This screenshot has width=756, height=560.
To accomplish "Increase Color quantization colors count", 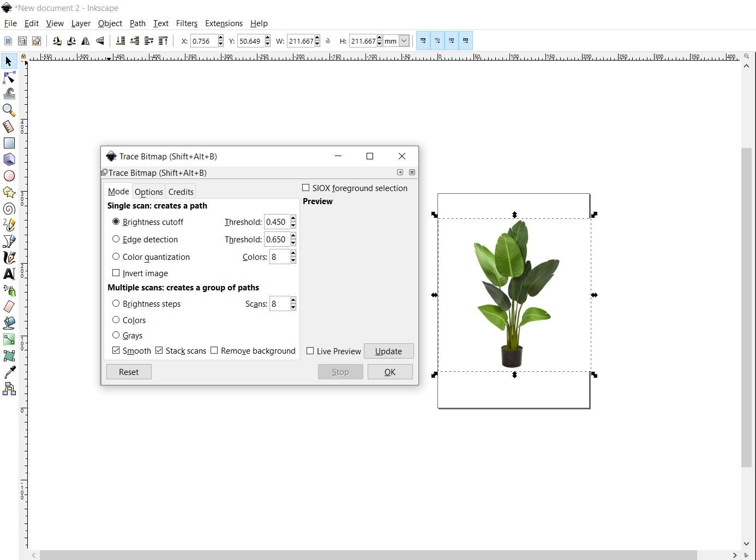I will click(x=293, y=253).
